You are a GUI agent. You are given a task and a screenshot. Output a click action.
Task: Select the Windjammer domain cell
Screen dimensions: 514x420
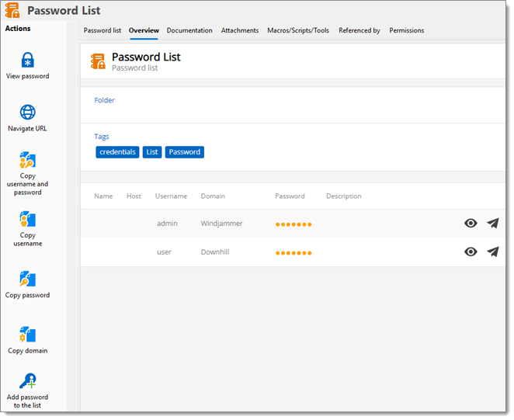pyautogui.click(x=221, y=224)
